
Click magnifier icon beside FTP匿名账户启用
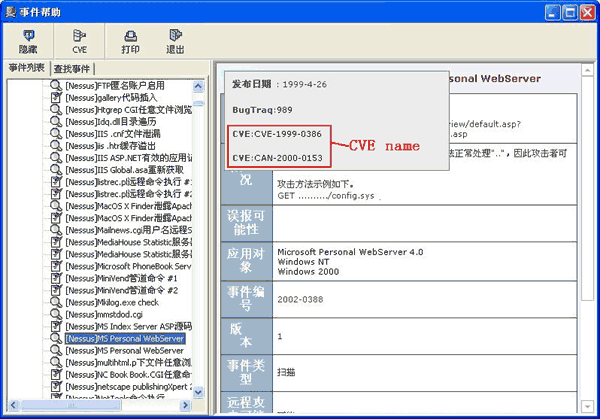point(56,86)
